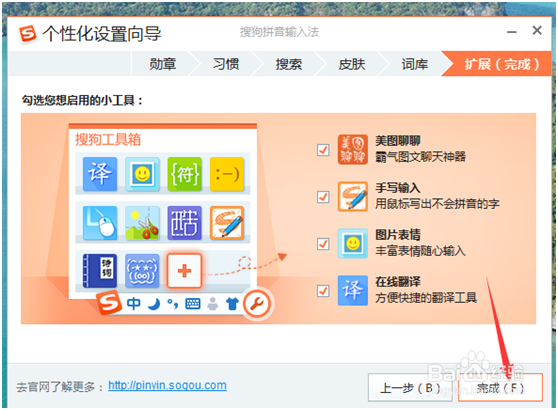Image resolution: width=558 pixels, height=410 pixels.
Task: Go to the 皮肤 step tab
Action: pos(352,64)
